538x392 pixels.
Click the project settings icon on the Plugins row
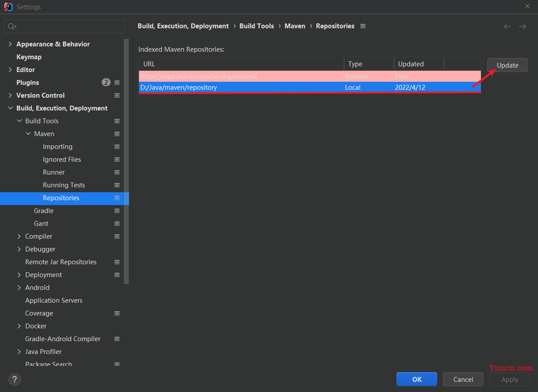click(117, 83)
